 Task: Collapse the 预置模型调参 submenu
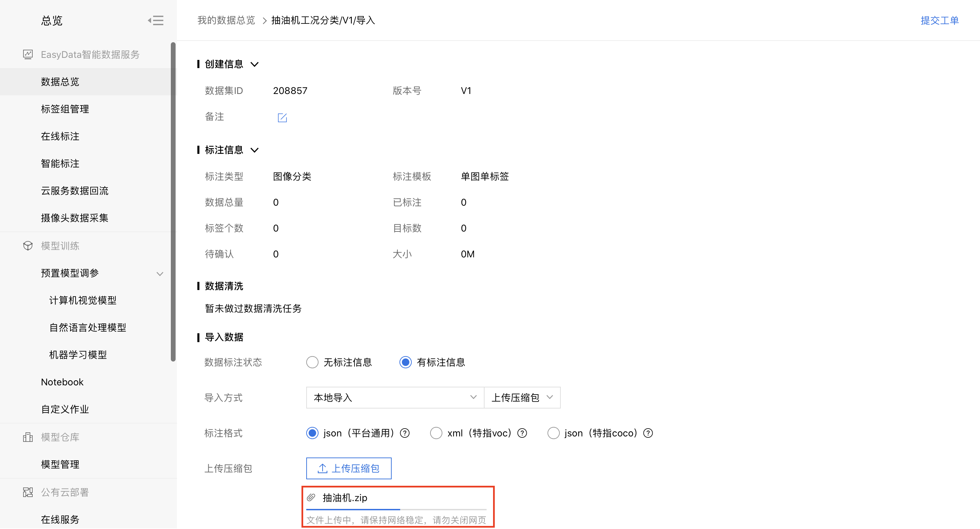click(160, 274)
